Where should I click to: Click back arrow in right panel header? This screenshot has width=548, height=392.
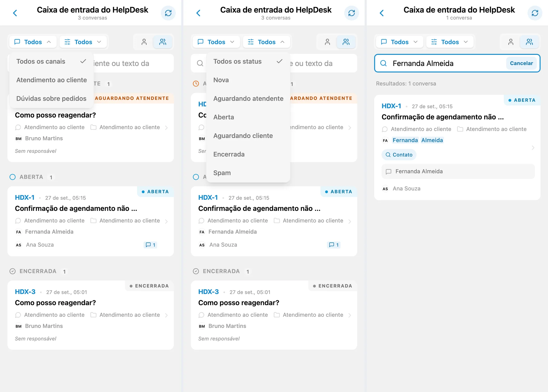(382, 13)
